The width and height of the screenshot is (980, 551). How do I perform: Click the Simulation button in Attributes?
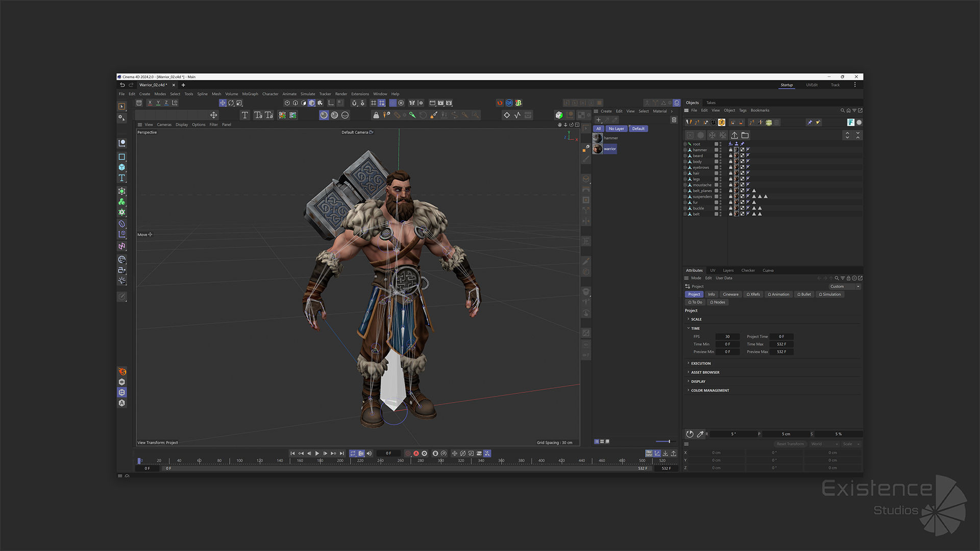pyautogui.click(x=830, y=294)
